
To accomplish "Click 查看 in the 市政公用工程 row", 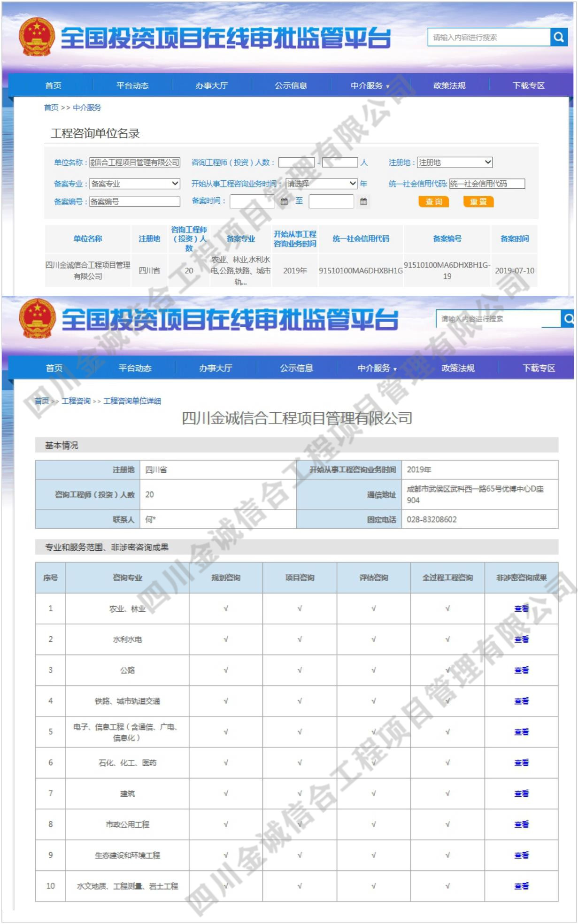I will [521, 824].
